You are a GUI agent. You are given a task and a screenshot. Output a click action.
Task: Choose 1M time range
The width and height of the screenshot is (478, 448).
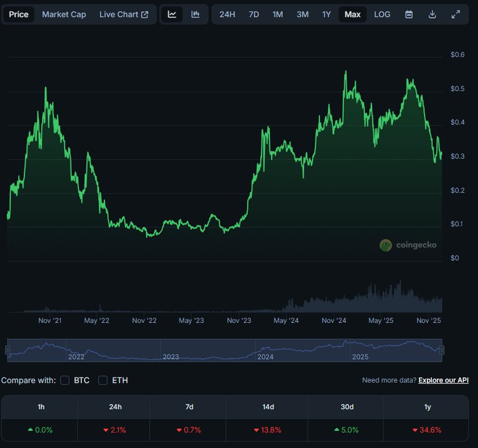click(x=278, y=14)
